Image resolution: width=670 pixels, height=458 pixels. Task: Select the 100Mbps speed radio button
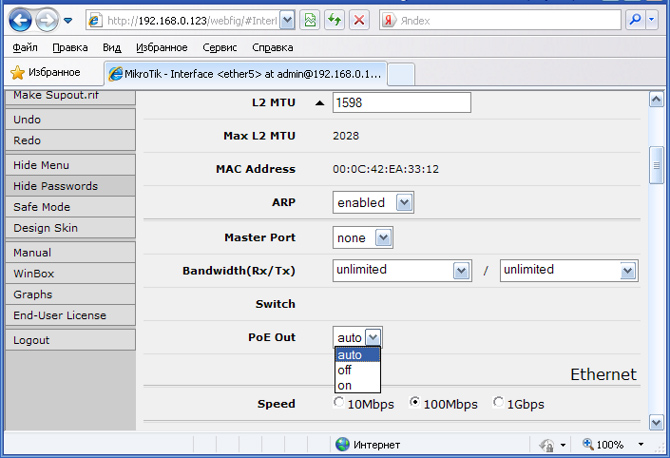click(415, 404)
